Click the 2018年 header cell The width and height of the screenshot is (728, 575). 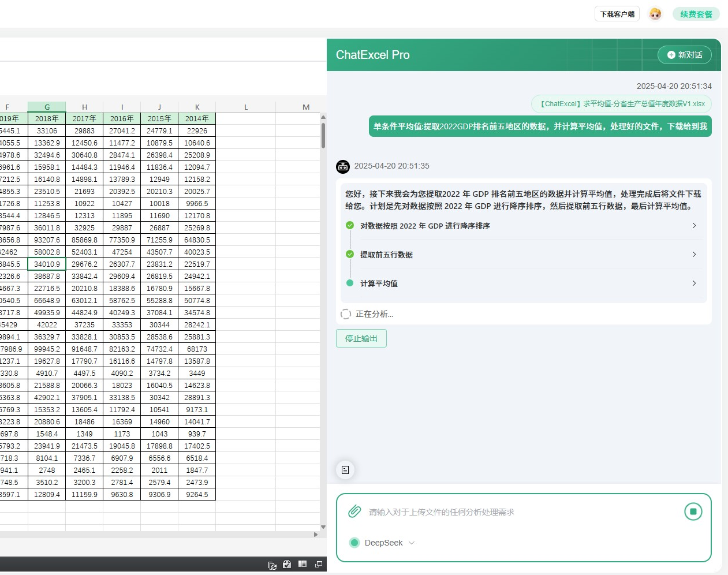point(47,118)
